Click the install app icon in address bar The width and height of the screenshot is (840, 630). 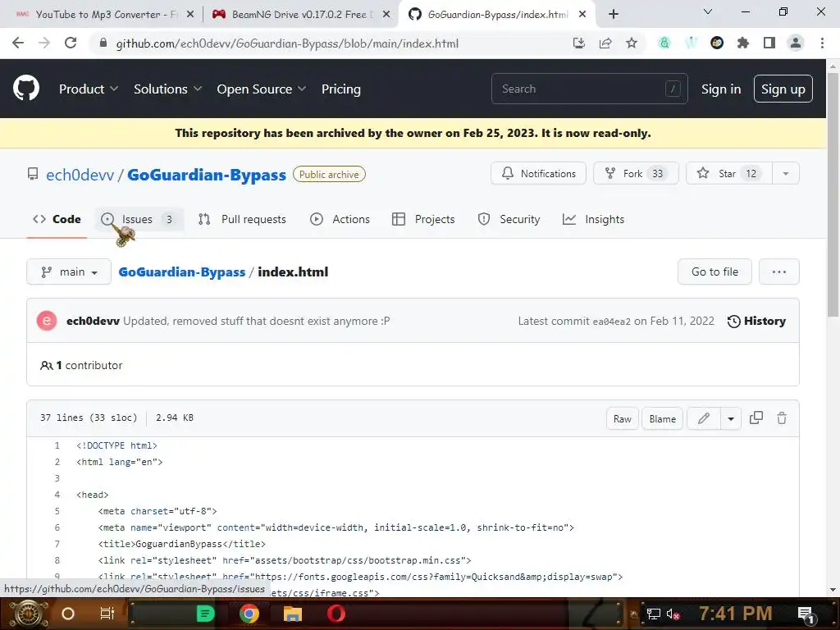pyautogui.click(x=578, y=43)
